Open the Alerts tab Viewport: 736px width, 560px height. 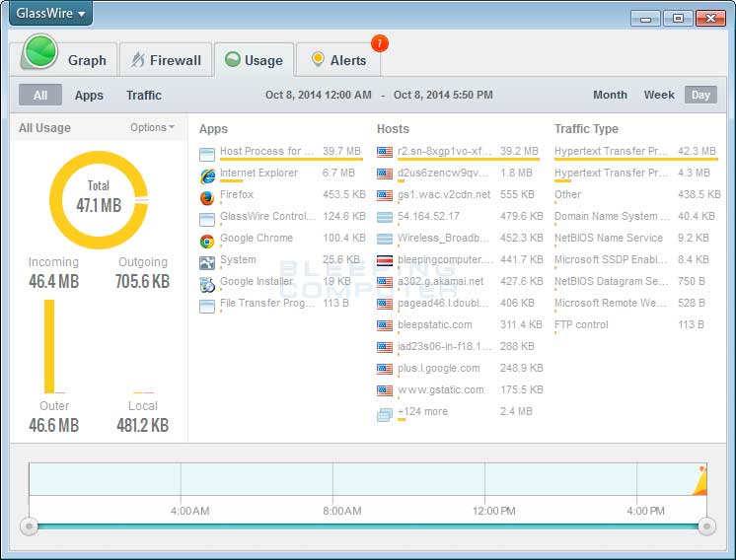338,60
